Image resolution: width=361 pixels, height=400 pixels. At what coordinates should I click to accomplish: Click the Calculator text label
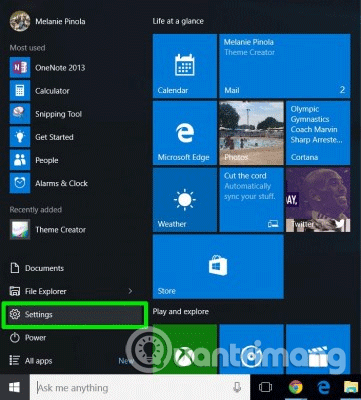point(52,91)
